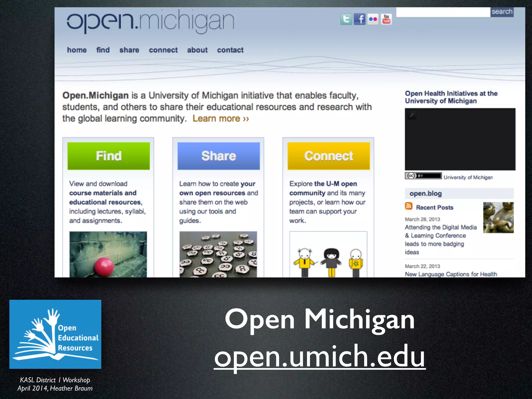Click the open.michigan site logo
The height and width of the screenshot is (399, 532).
(150, 21)
